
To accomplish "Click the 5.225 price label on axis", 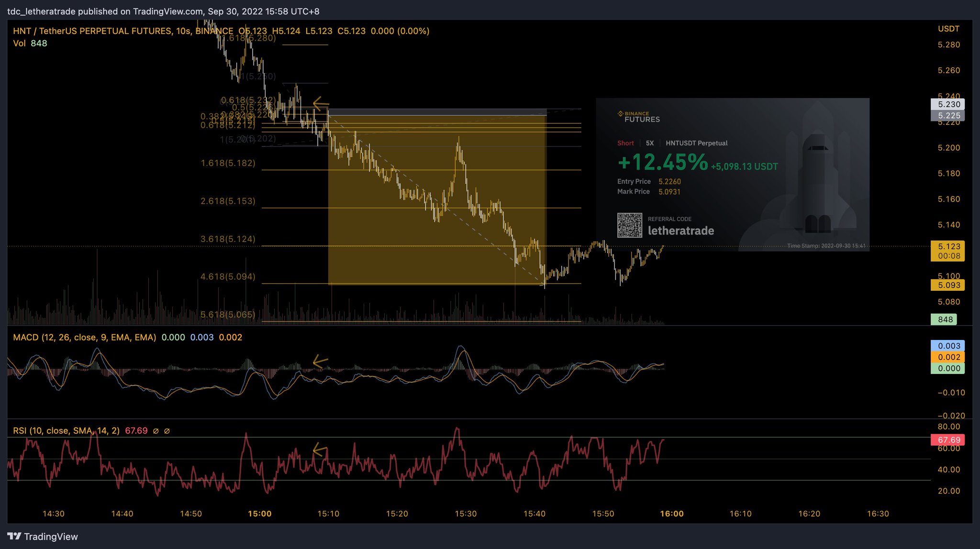I will click(947, 116).
